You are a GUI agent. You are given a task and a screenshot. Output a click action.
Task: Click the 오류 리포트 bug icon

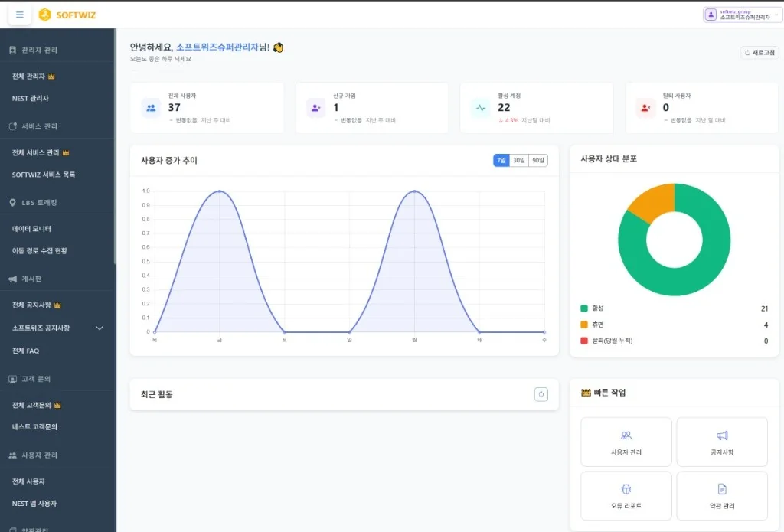[626, 489]
